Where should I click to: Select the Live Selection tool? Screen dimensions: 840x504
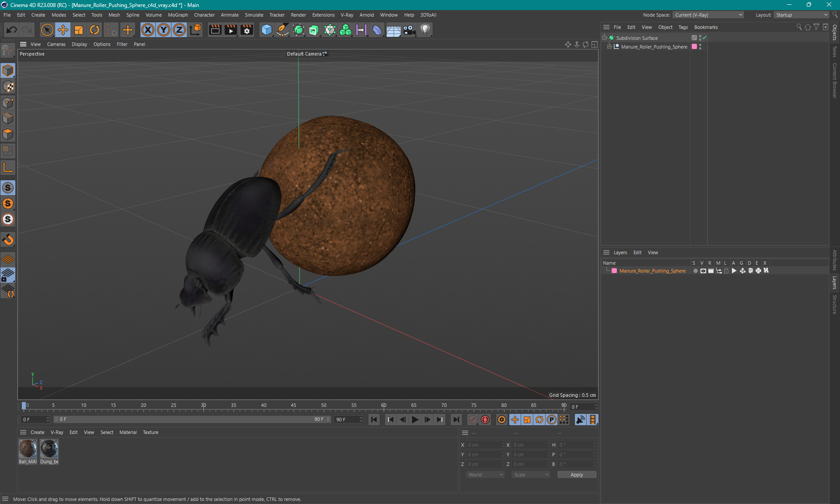[47, 30]
